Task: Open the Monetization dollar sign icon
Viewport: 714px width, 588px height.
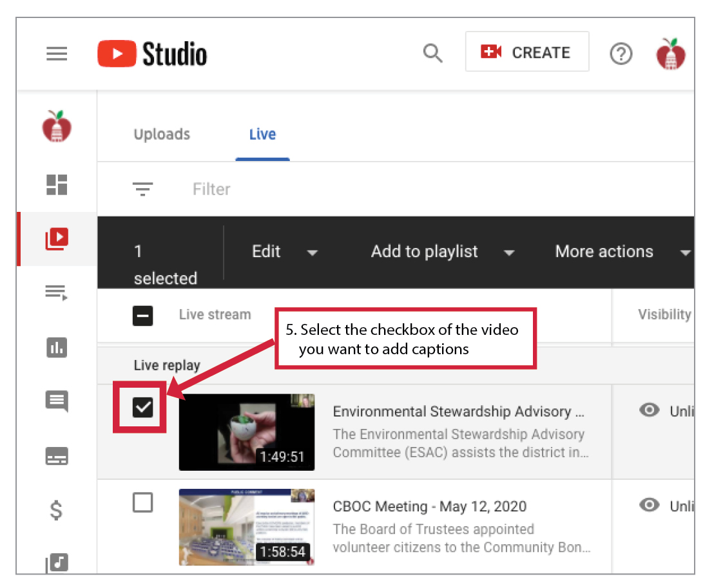Action: [57, 510]
